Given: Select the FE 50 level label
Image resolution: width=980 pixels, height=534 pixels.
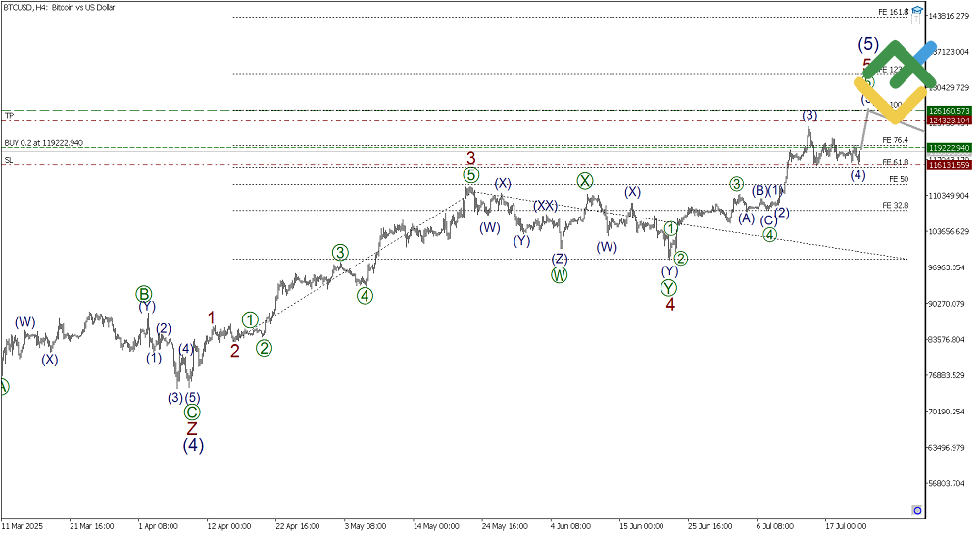Looking at the screenshot, I should pos(899,179).
